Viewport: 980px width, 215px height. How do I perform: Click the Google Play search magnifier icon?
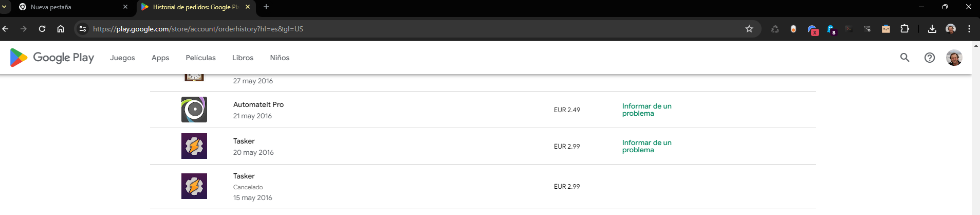click(x=904, y=58)
